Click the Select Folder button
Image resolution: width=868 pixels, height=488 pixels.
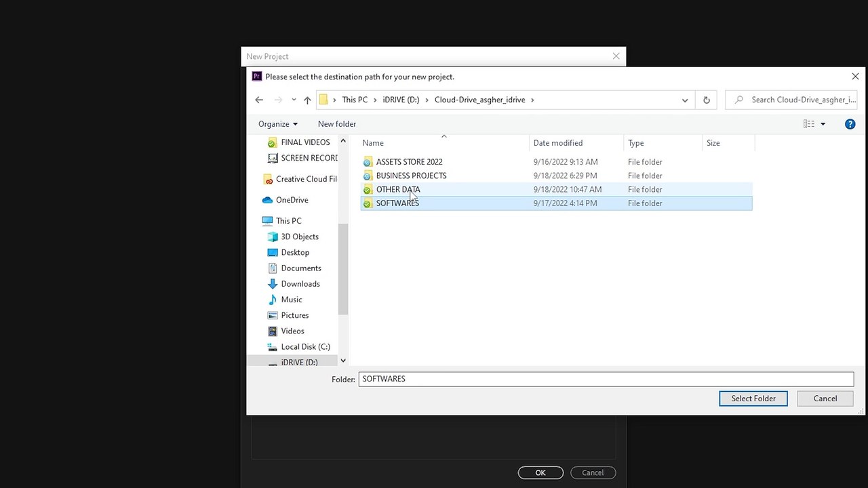753,399
